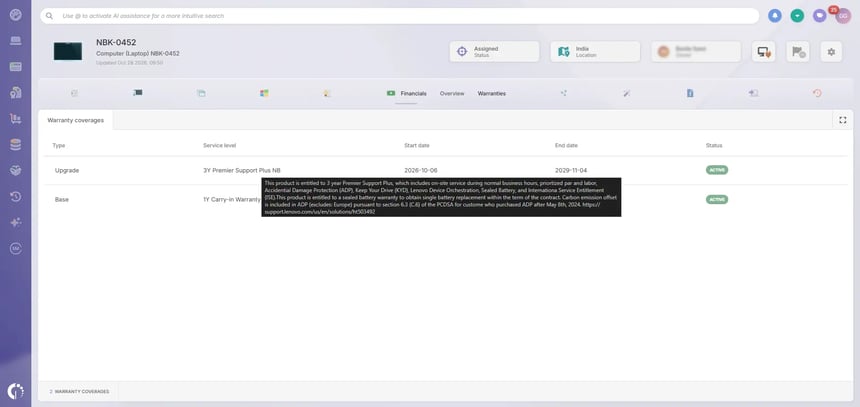The height and width of the screenshot is (407, 860).
Task: Switch to the Warranties sub-tab
Action: point(491,94)
